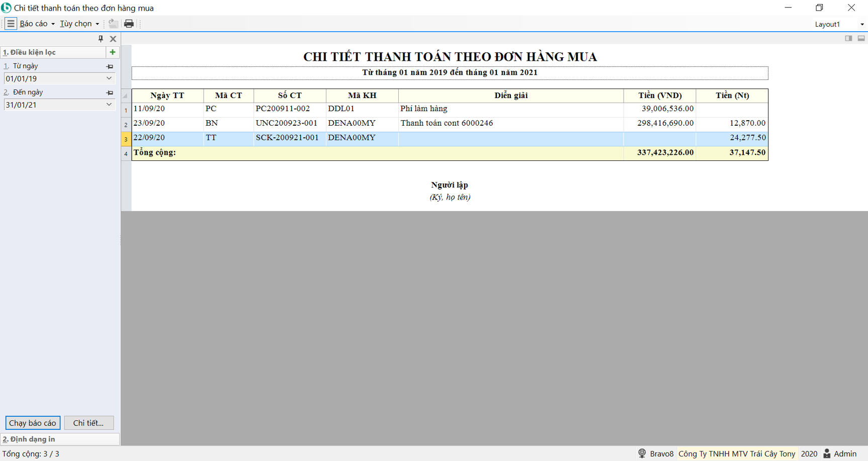This screenshot has width=868, height=461.
Task: Minimize the report window
Action: tap(788, 8)
